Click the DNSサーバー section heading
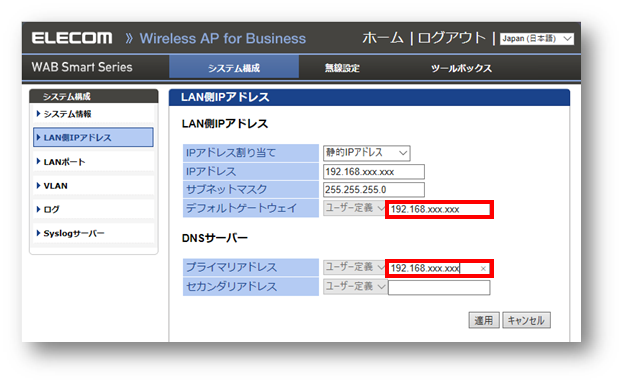Image resolution: width=623 pixels, height=384 pixels. pos(215,238)
